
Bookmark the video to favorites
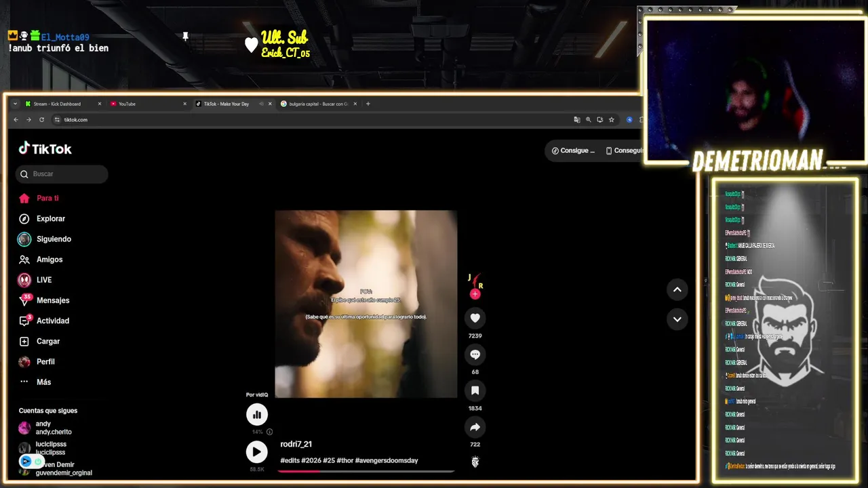tap(475, 390)
